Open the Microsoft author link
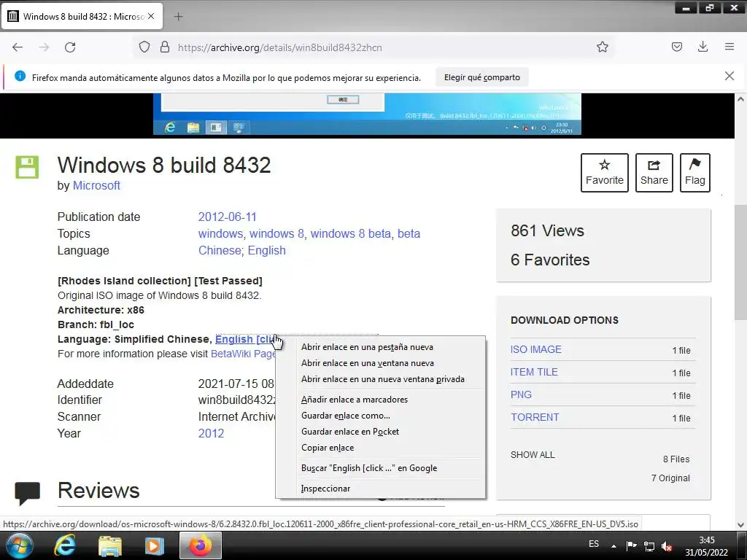747x560 pixels. [96, 186]
